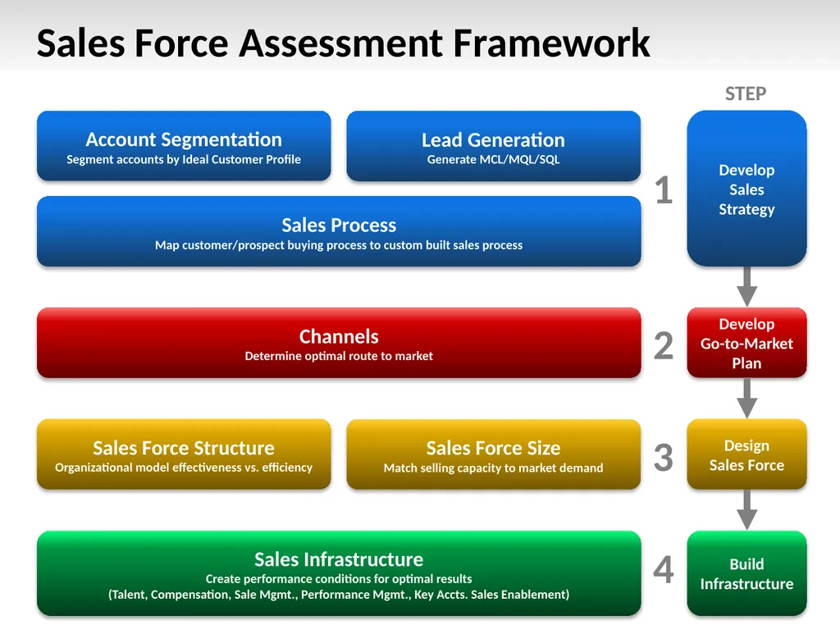Viewport: 840px width, 630px height.
Task: Select the Account Segmentation blue block
Action: point(182,146)
